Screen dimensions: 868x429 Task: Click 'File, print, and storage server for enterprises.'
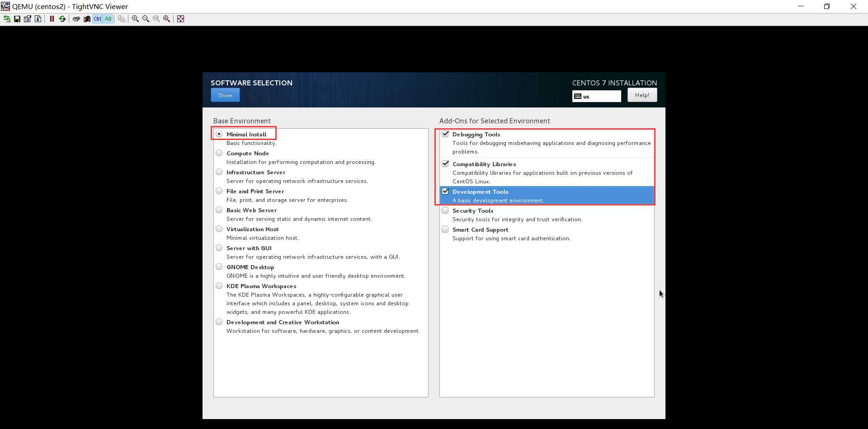click(287, 200)
